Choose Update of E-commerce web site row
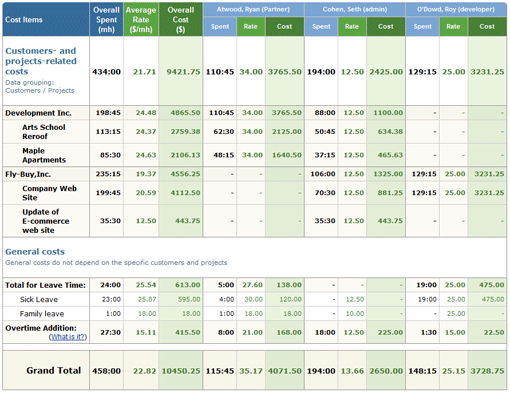This screenshot has width=510, height=393. pyautogui.click(x=255, y=221)
